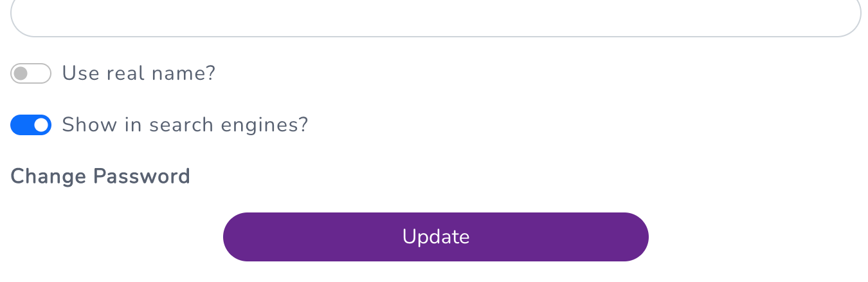
Task: Select the Change Password heading
Action: click(100, 176)
